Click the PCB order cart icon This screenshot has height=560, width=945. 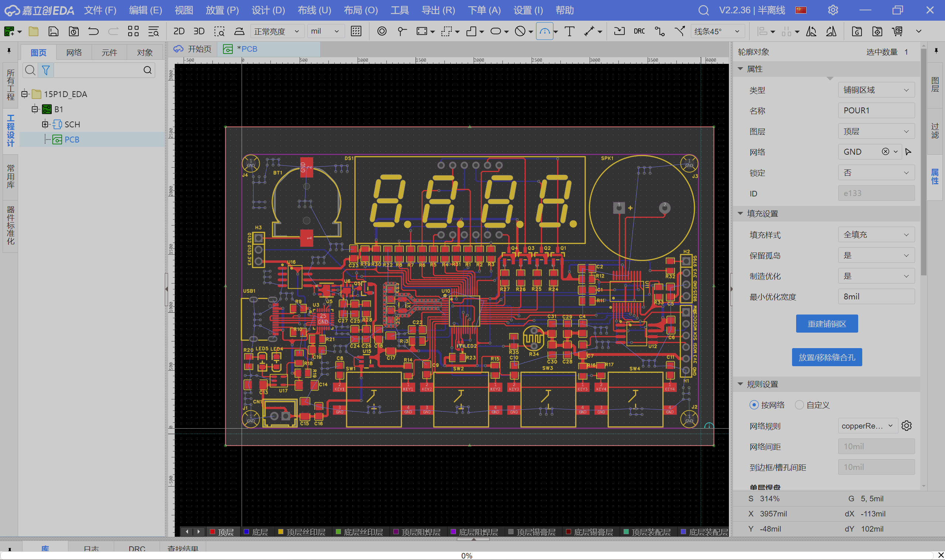[x=897, y=31]
